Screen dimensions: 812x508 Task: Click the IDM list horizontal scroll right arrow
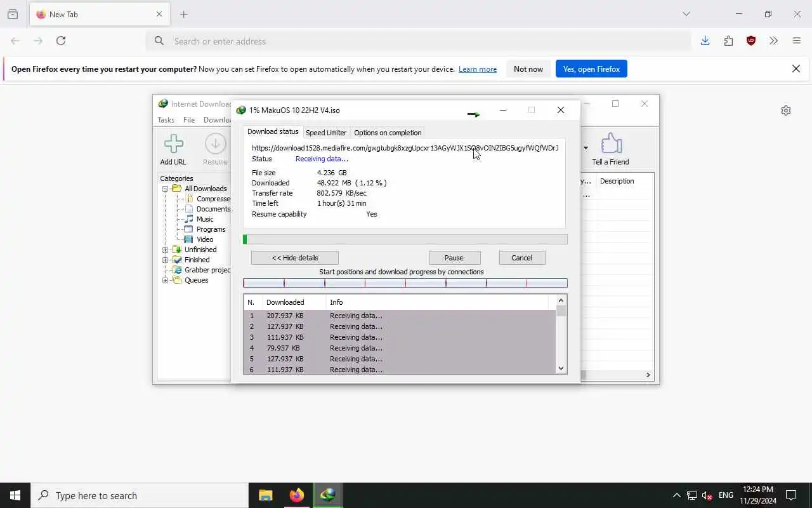click(x=648, y=375)
